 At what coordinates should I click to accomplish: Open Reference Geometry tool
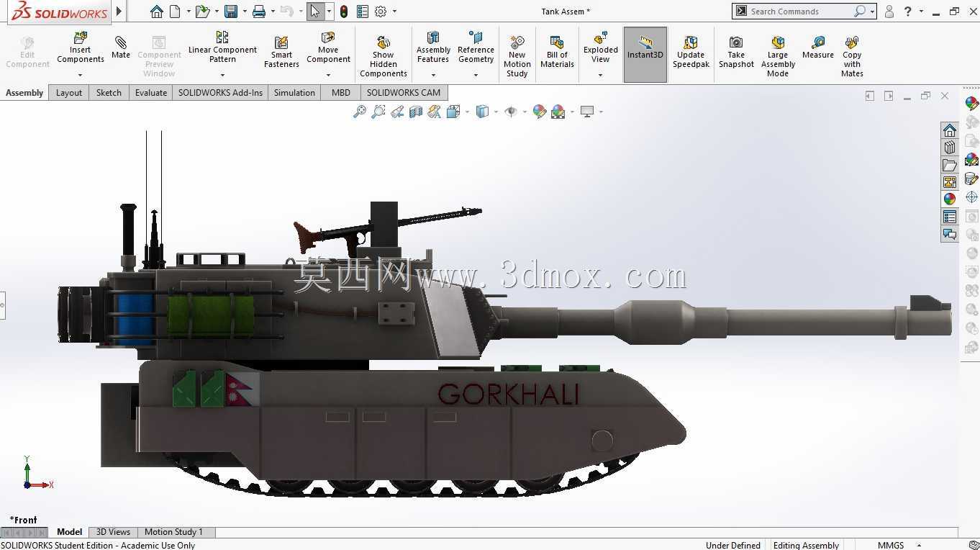pos(476,47)
